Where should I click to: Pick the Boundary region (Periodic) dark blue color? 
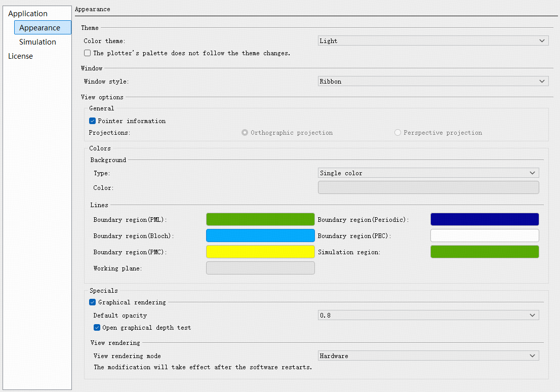point(485,219)
